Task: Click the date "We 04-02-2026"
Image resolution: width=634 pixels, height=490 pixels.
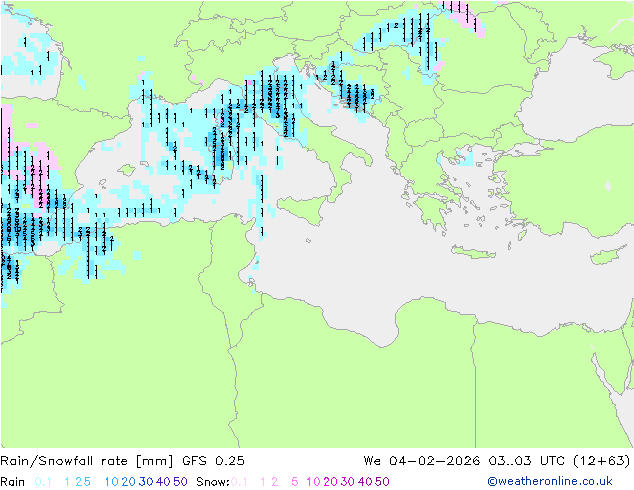Action: point(422,461)
